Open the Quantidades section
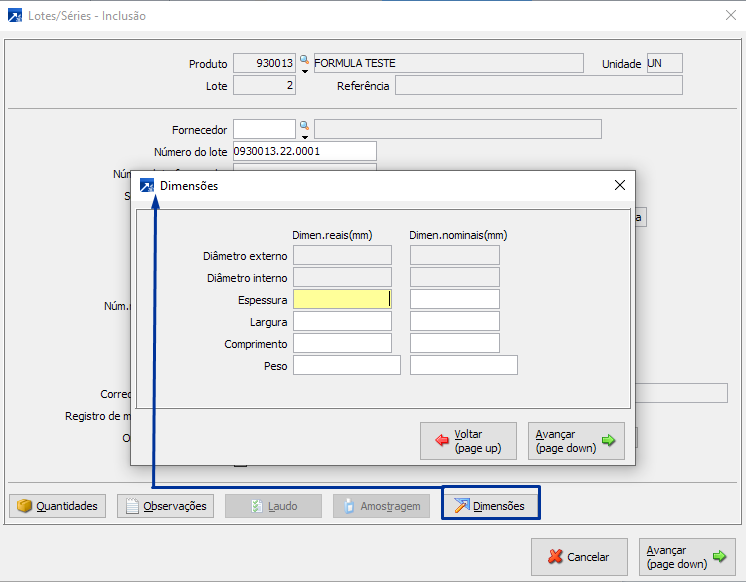 58,506
